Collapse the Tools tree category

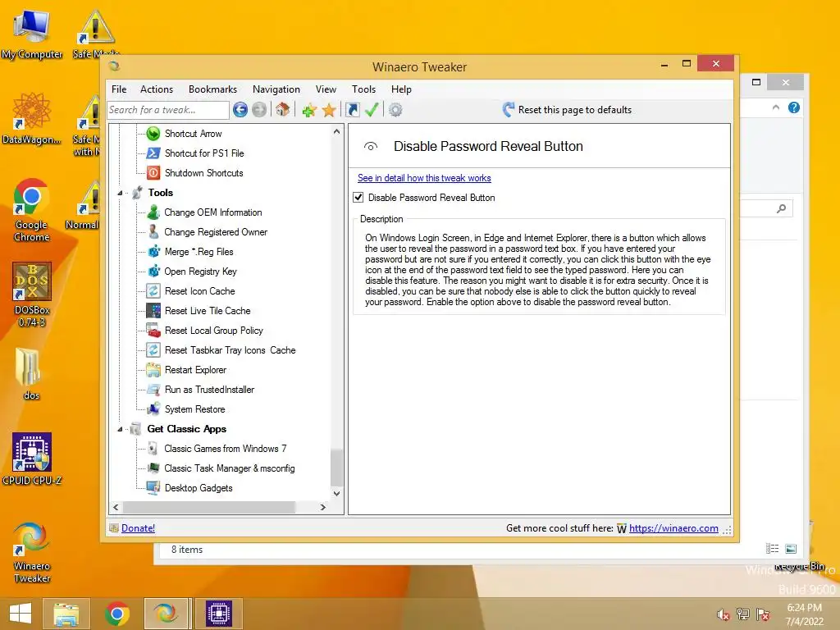pos(121,193)
